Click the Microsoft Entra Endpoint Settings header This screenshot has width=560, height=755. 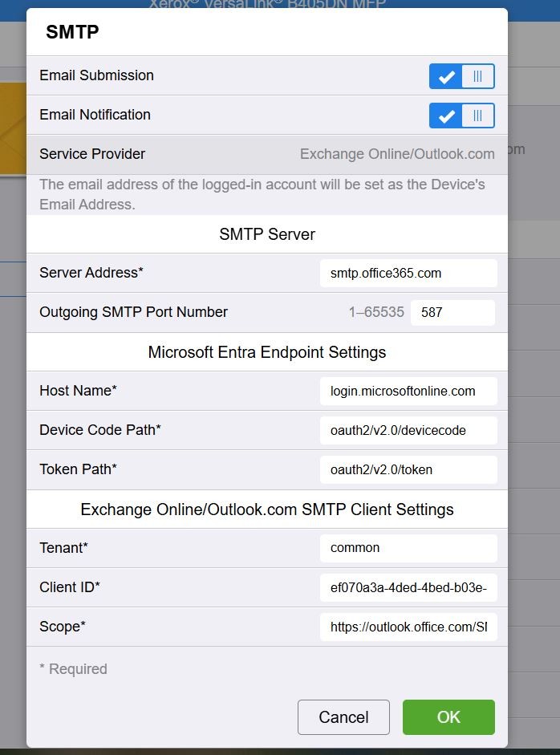coord(267,351)
